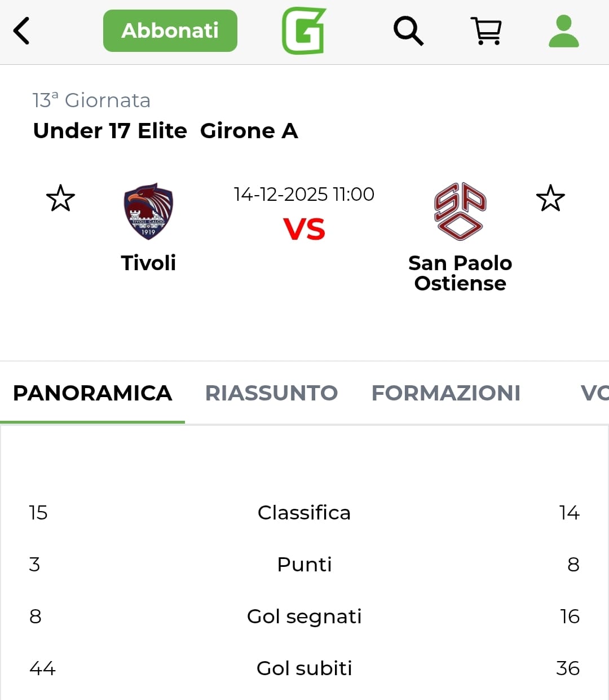Click the Tivoli team crest
Image resolution: width=609 pixels, height=700 pixels.
pyautogui.click(x=148, y=212)
